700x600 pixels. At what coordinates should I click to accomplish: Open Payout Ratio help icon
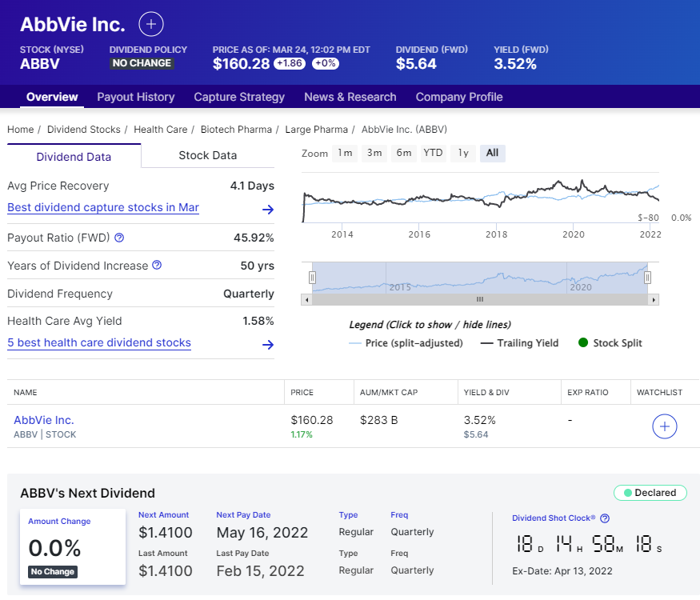pos(119,238)
